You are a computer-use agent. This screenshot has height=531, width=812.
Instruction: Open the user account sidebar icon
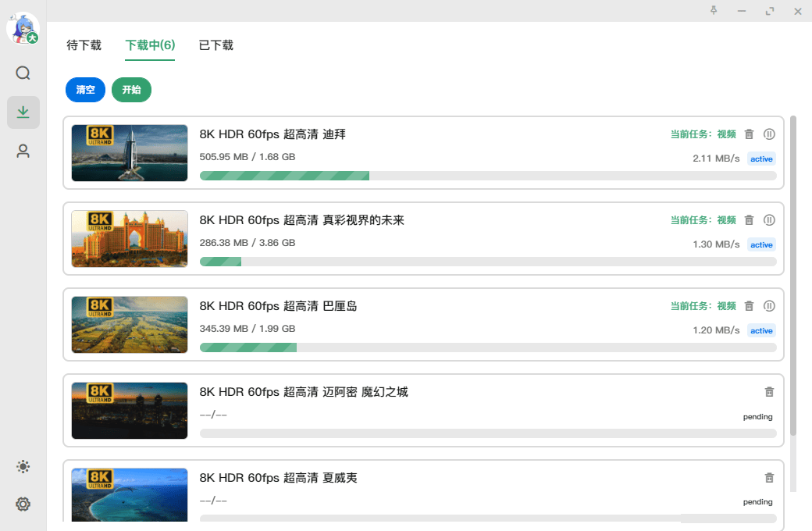(x=23, y=151)
